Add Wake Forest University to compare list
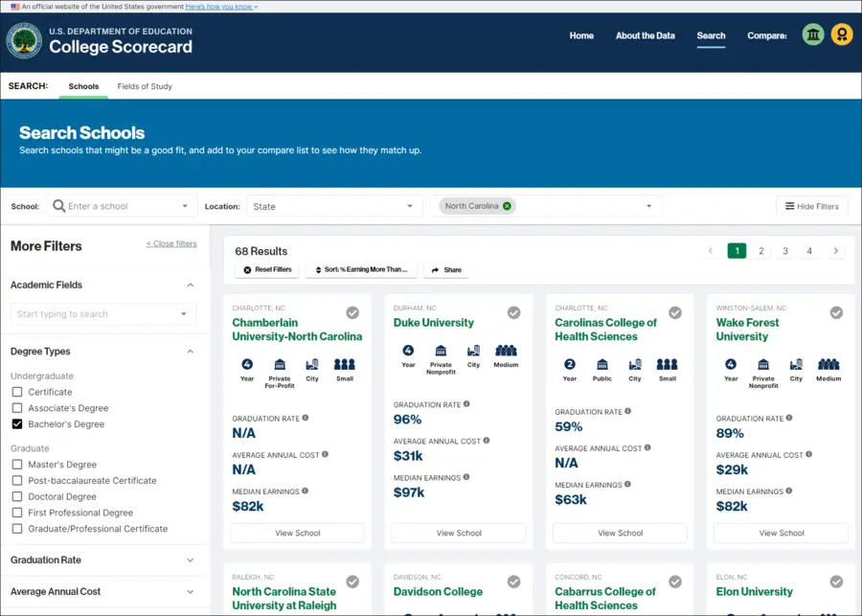The height and width of the screenshot is (616, 862). click(x=836, y=312)
